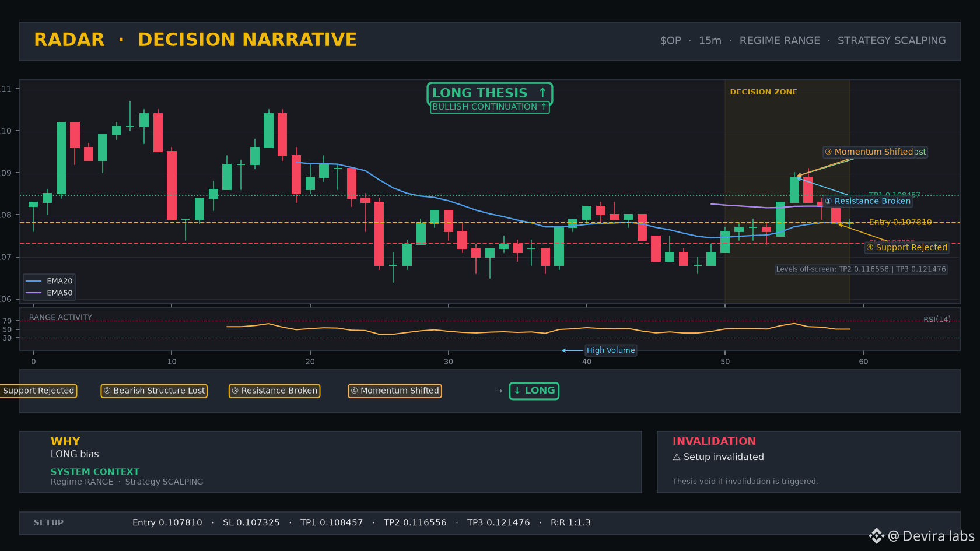Select the RADAR DECISION NARRATIVE title
Image resolution: width=980 pixels, height=551 pixels.
pos(195,40)
